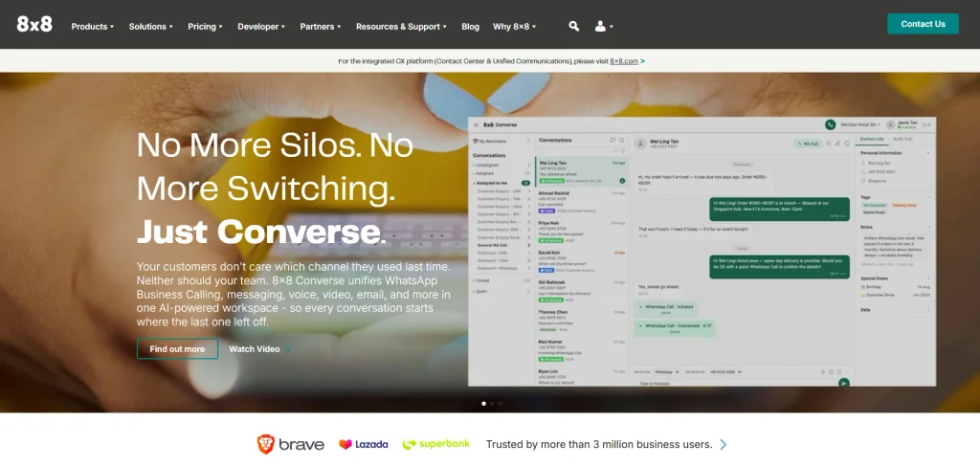This screenshot has width=980, height=466.
Task: Open the Meridian Retail SG dropdown
Action: click(860, 125)
